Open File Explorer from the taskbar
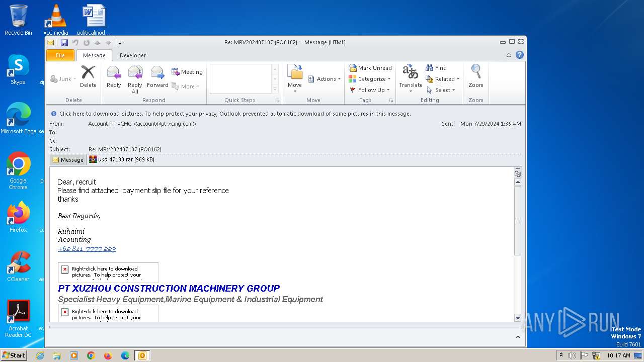Viewport: 644px width, 362px height. [57, 355]
